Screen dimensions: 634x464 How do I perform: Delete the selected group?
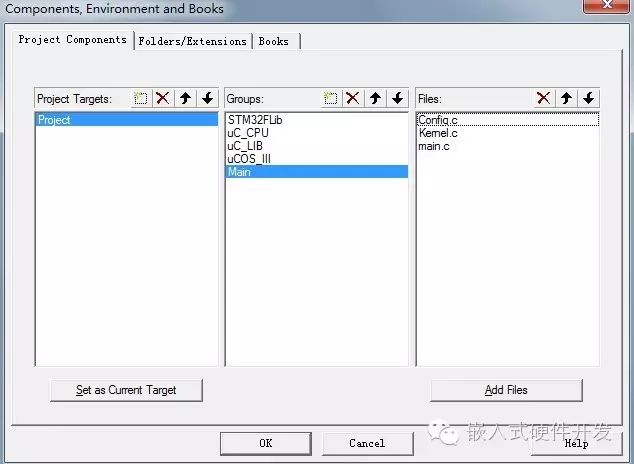click(x=353, y=98)
